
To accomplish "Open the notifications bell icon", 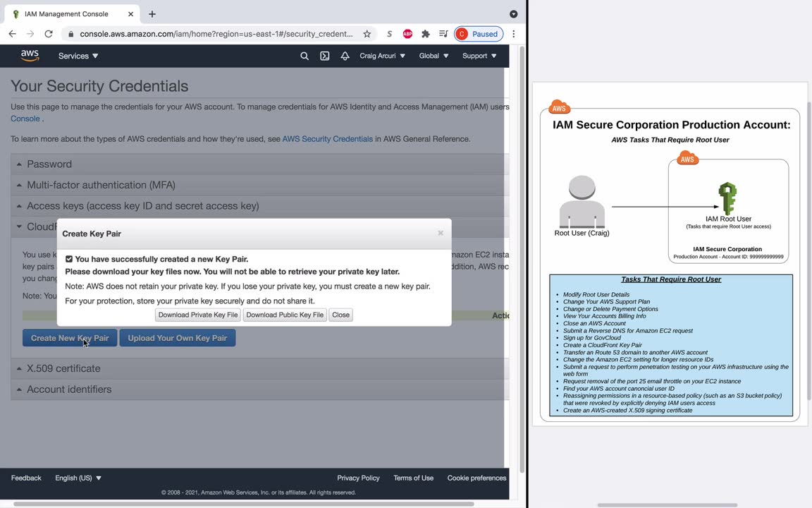I will coord(345,56).
